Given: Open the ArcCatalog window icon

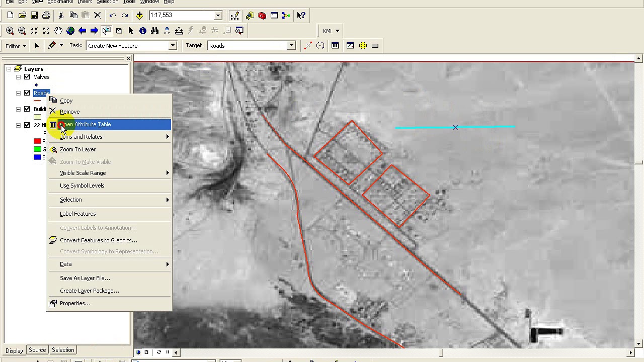Looking at the screenshot, I should (x=250, y=16).
